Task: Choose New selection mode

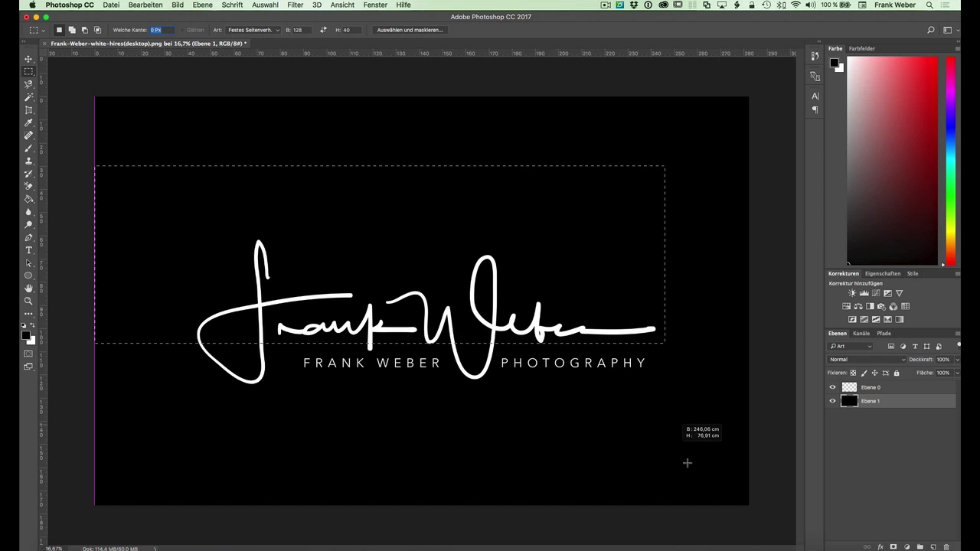Action: (59, 30)
